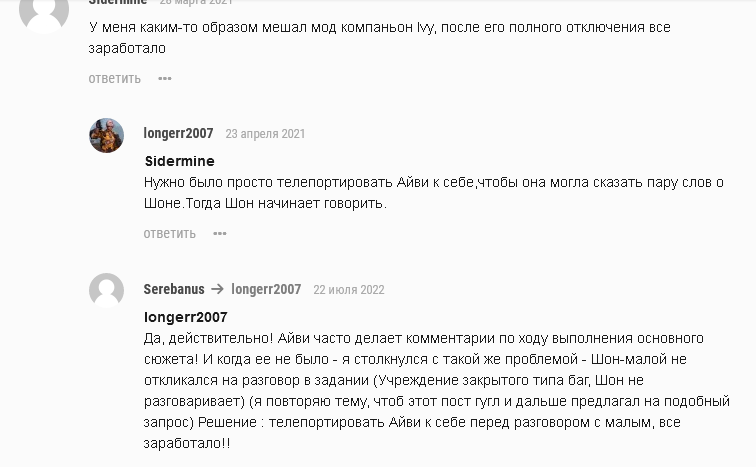Click longerr2007's comment text about teleporting Айви
This screenshot has height=467, width=756.
coord(433,192)
